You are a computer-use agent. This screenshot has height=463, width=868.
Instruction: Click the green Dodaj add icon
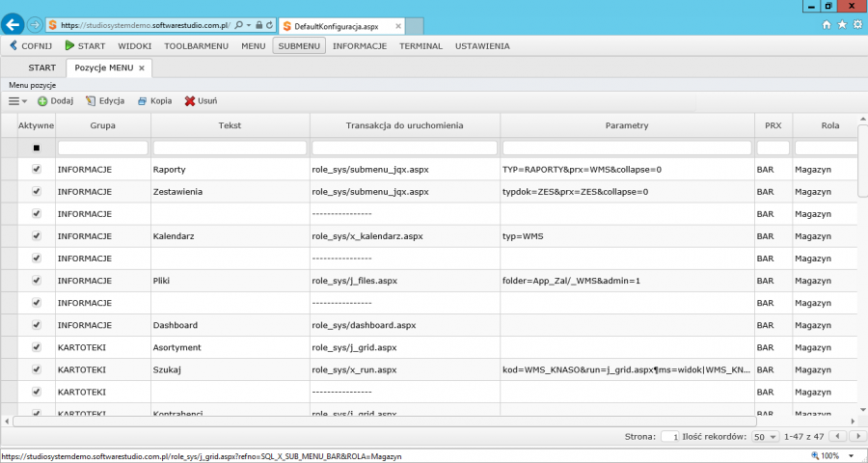(x=42, y=101)
